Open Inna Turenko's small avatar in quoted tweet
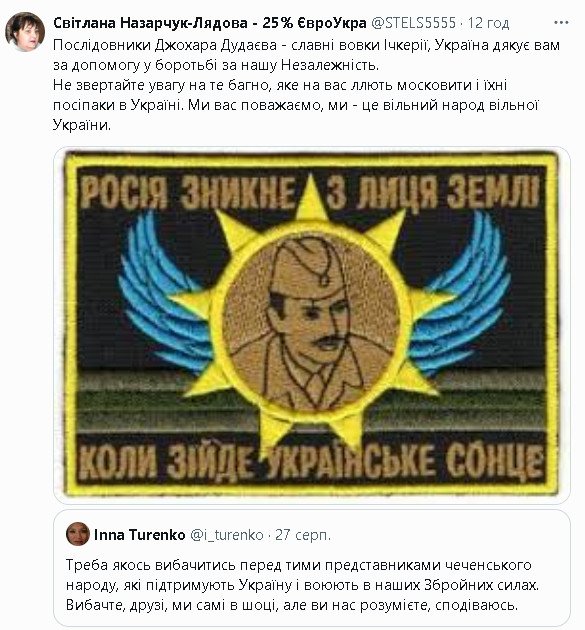585x630 pixels. 78,534
